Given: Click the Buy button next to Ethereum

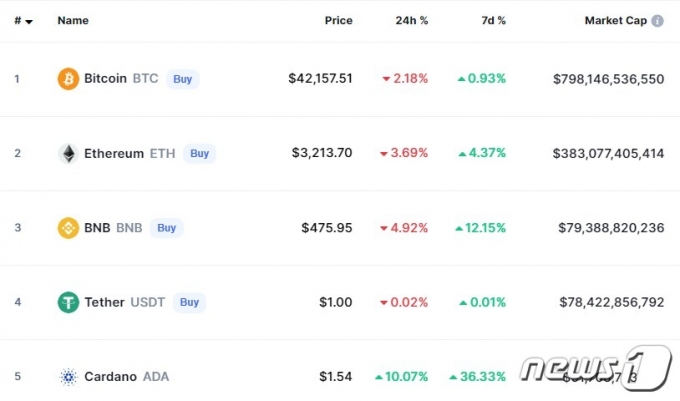Looking at the screenshot, I should (199, 153).
